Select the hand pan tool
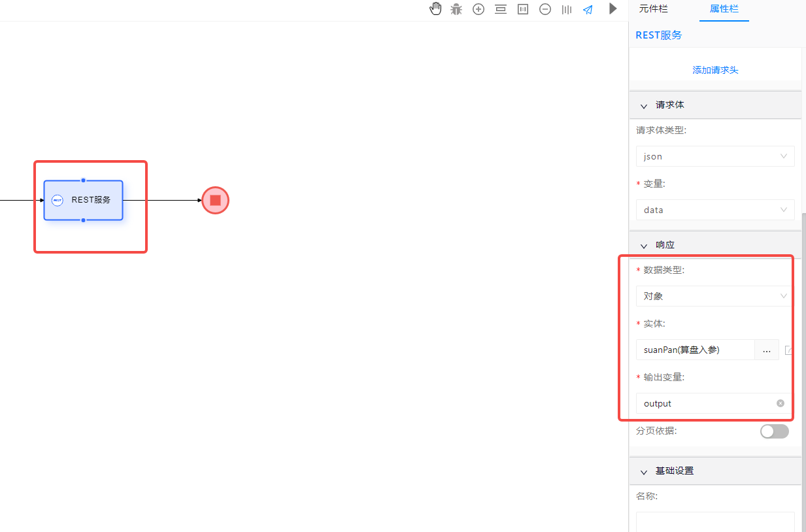The width and height of the screenshot is (806, 532). click(435, 9)
